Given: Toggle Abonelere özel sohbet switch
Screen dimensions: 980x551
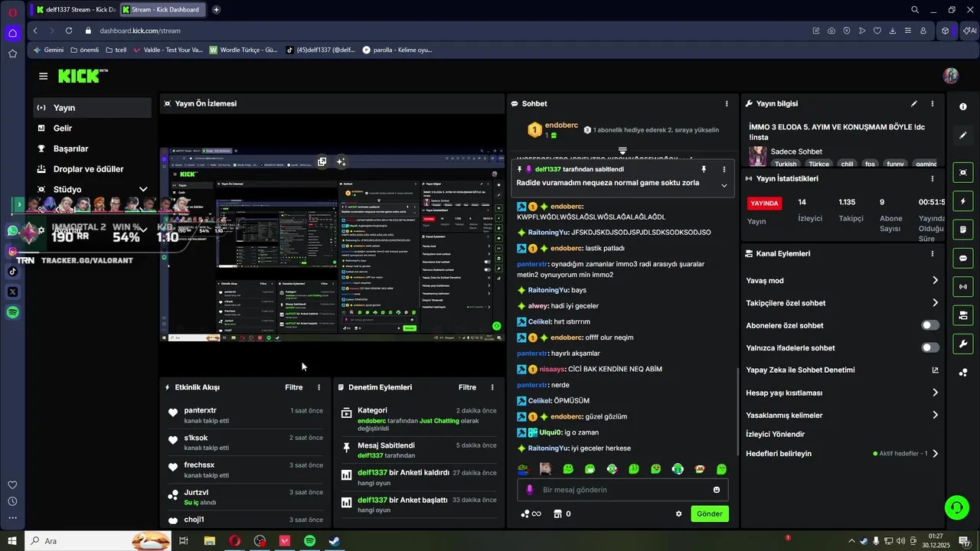Looking at the screenshot, I should [929, 325].
